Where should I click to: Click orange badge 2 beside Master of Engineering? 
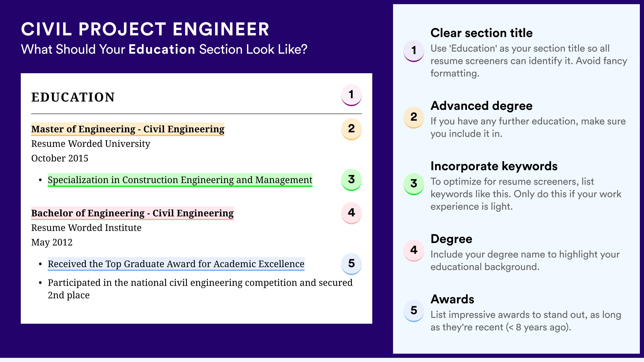click(351, 129)
